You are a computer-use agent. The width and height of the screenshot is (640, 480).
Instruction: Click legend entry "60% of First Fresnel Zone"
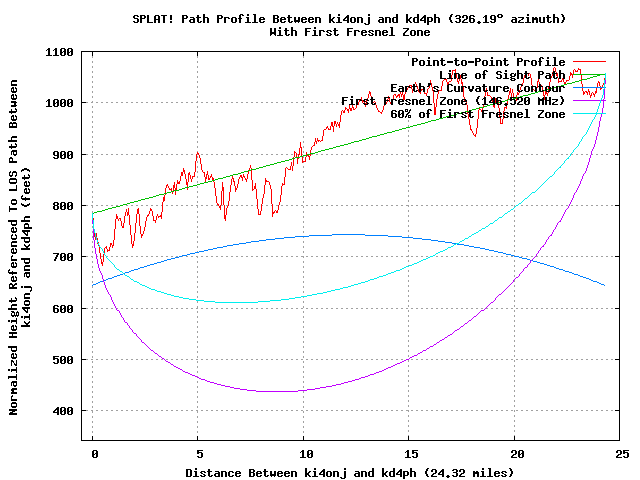[478, 114]
